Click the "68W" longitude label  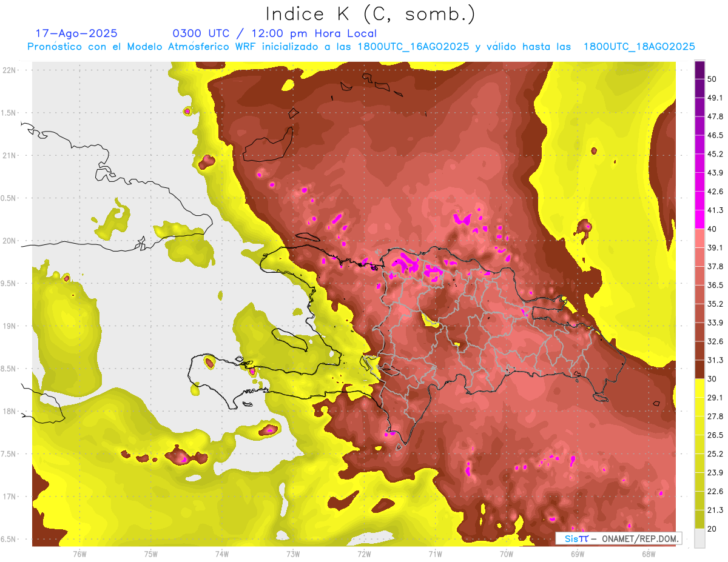point(649,553)
